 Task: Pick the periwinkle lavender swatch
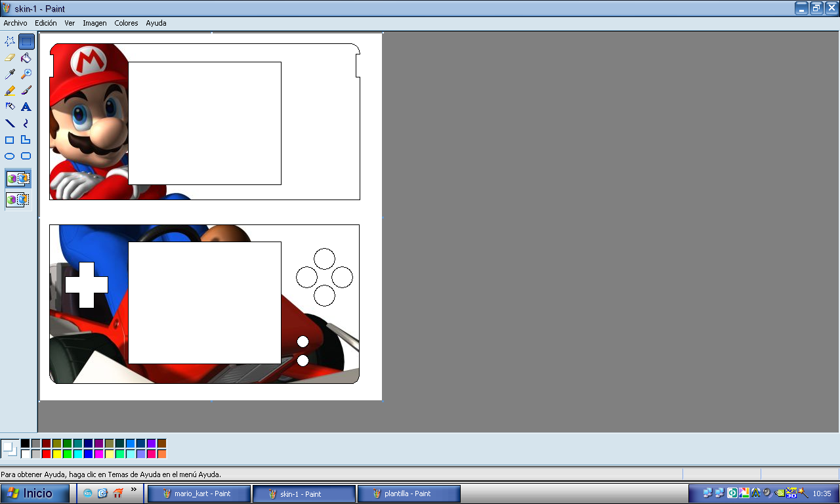(141, 454)
